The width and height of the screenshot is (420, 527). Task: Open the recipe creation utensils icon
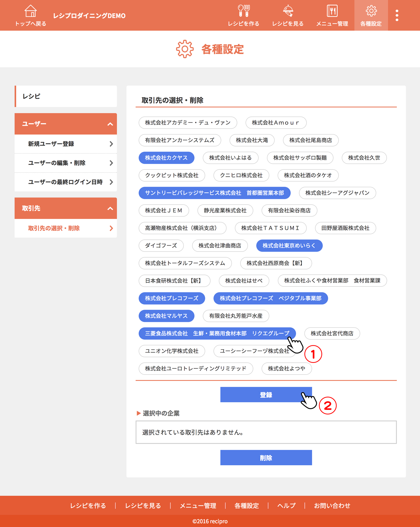(243, 11)
